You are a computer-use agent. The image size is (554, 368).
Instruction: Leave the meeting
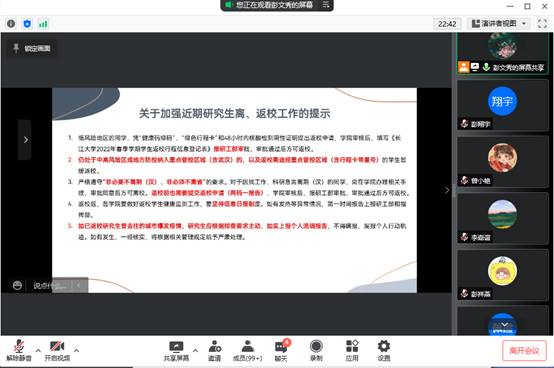click(524, 350)
